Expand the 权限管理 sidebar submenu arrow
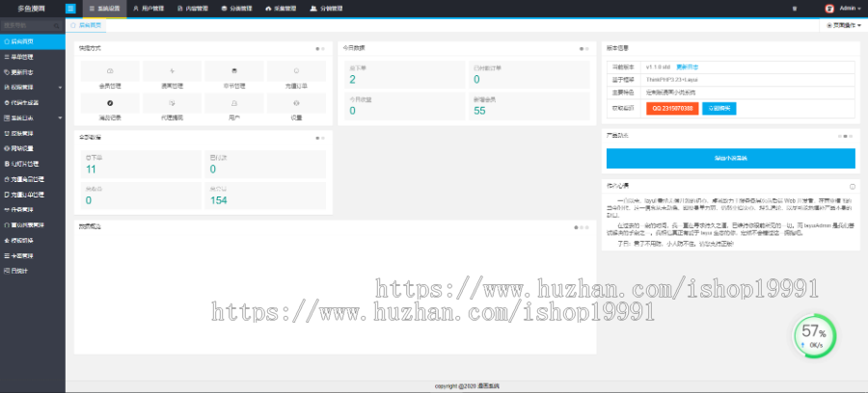Viewport: 868px width, 393px height. point(60,88)
